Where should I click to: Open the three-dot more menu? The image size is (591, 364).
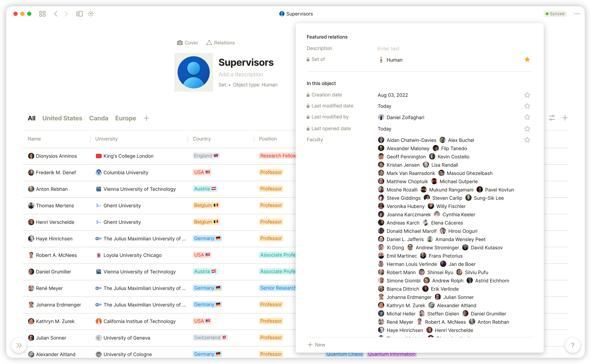(x=577, y=14)
